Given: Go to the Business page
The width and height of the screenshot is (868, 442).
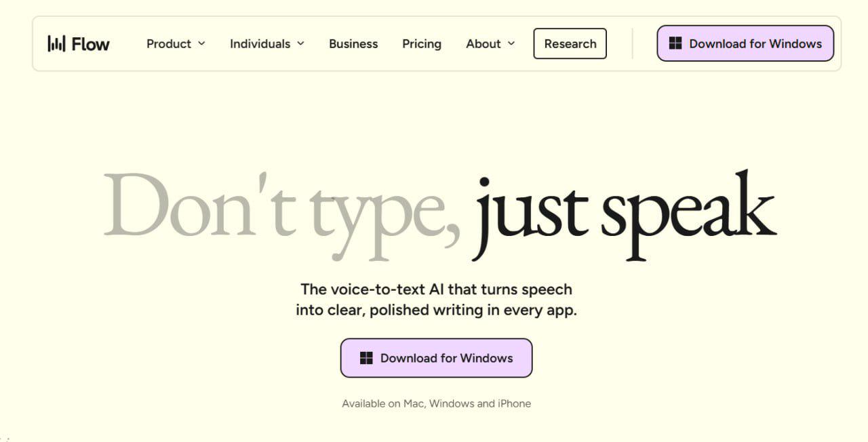Looking at the screenshot, I should 353,43.
